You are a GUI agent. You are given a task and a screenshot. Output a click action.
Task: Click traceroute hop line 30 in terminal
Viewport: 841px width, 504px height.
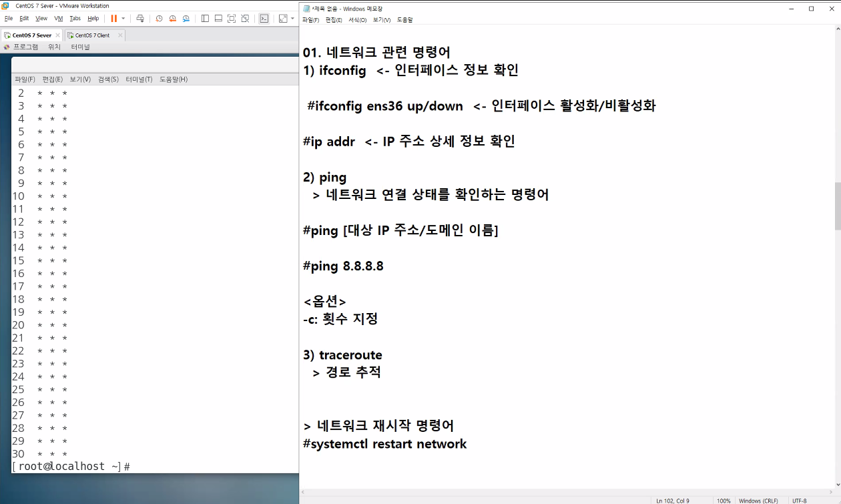pos(40,454)
